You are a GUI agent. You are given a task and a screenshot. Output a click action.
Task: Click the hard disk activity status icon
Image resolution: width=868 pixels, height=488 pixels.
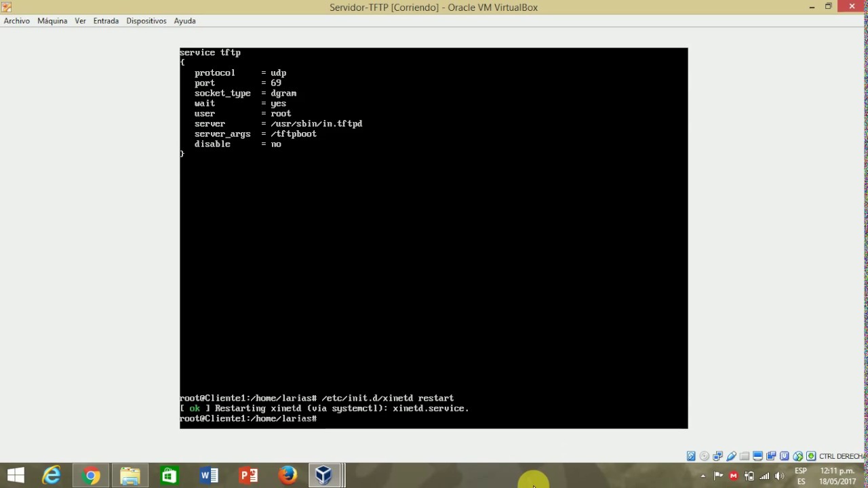pyautogui.click(x=691, y=456)
